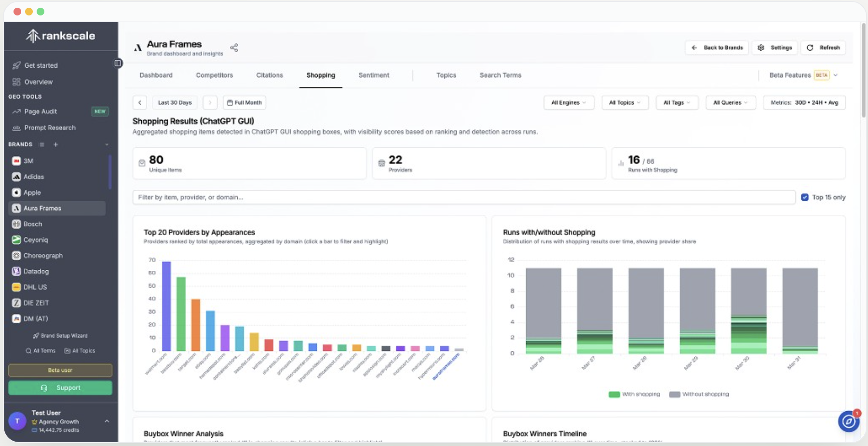The height and width of the screenshot is (446, 868).
Task: Click the page vertical scrollbar
Action: coord(864,70)
